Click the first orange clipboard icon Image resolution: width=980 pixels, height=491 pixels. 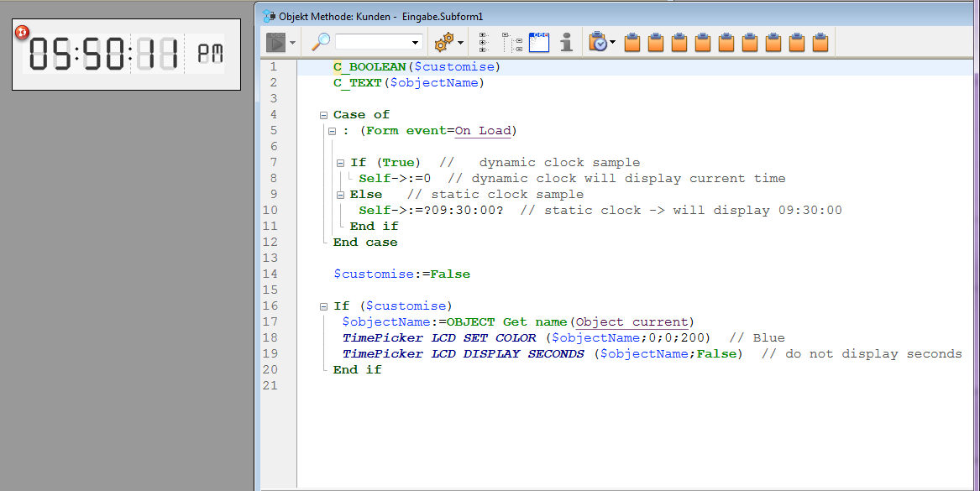632,42
